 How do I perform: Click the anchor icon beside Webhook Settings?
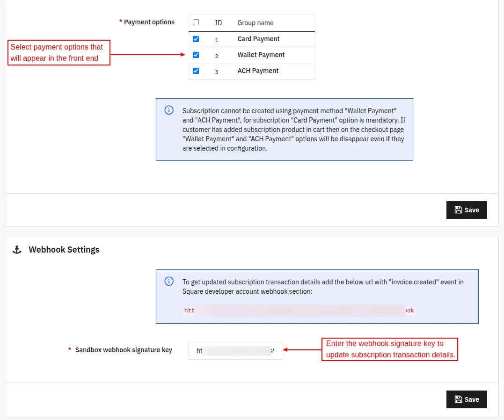coord(17,250)
